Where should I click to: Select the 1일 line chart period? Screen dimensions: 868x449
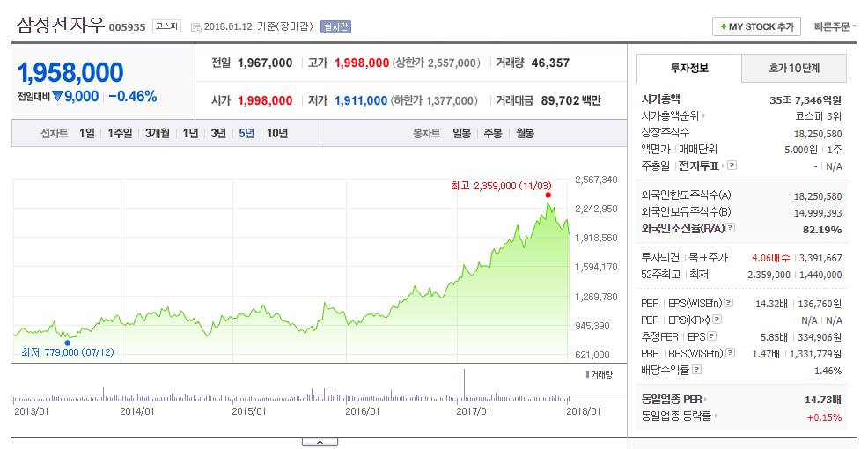87,134
